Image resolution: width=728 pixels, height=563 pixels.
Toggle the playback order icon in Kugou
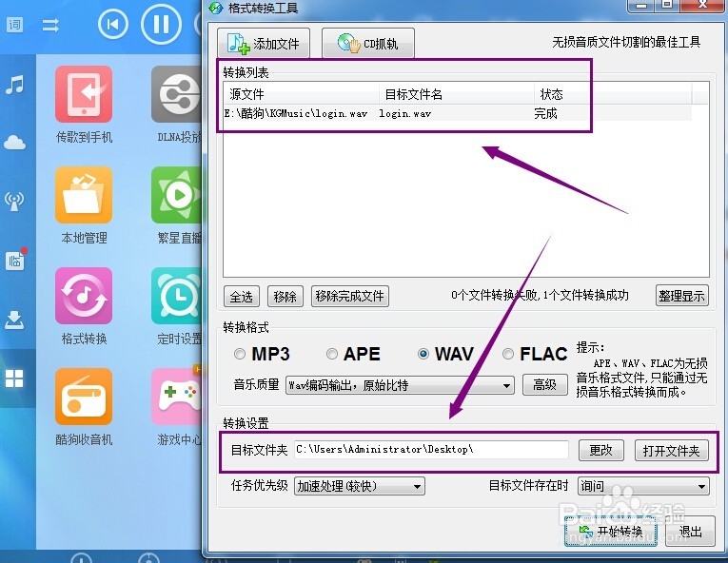point(50,25)
